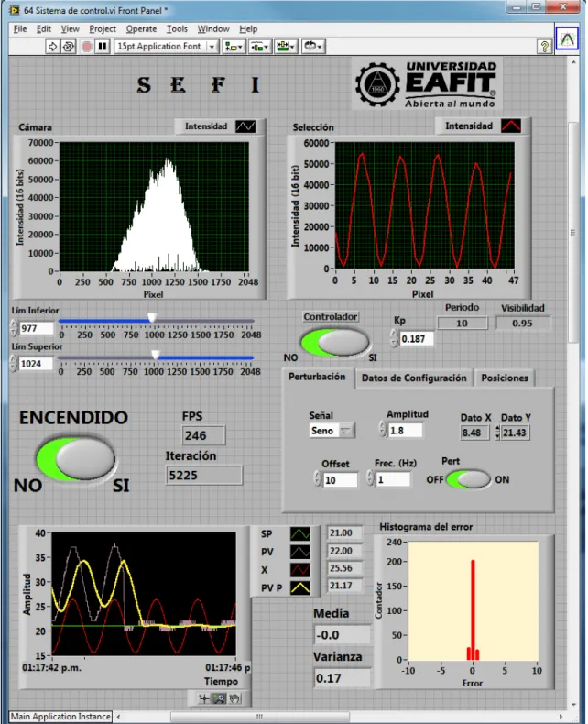Viewport: 588px width, 724px height.
Task: Click the Offset stepper arrows
Action: [317, 478]
